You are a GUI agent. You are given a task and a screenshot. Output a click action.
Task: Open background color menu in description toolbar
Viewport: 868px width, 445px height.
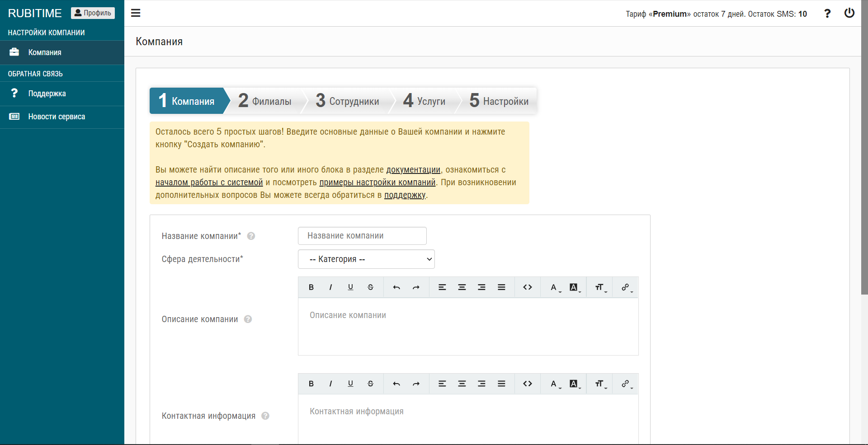tap(574, 287)
